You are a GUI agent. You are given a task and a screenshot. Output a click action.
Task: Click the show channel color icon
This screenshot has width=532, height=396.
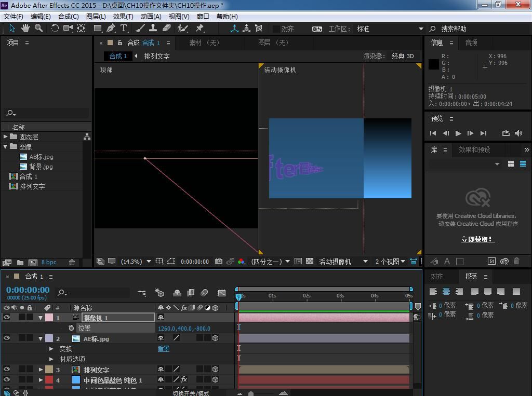point(241,262)
